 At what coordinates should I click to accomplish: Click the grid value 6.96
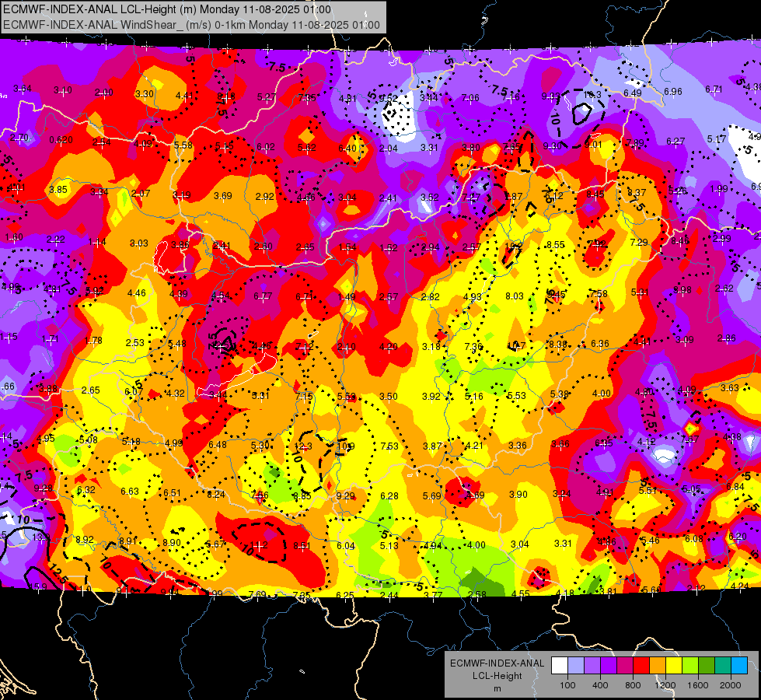(673, 91)
